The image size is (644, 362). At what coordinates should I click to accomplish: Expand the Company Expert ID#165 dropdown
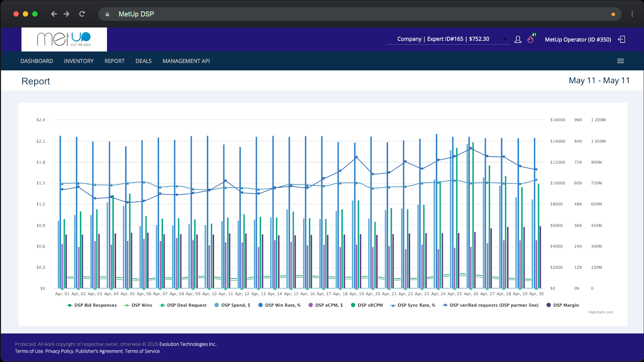point(448,39)
